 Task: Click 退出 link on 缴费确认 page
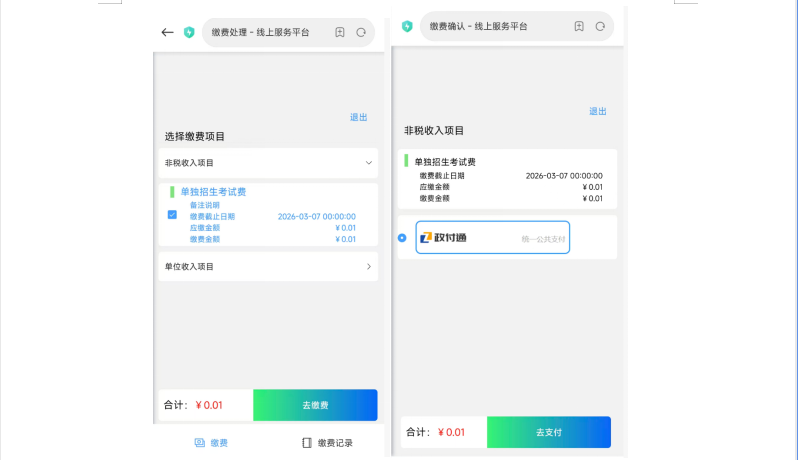click(597, 111)
